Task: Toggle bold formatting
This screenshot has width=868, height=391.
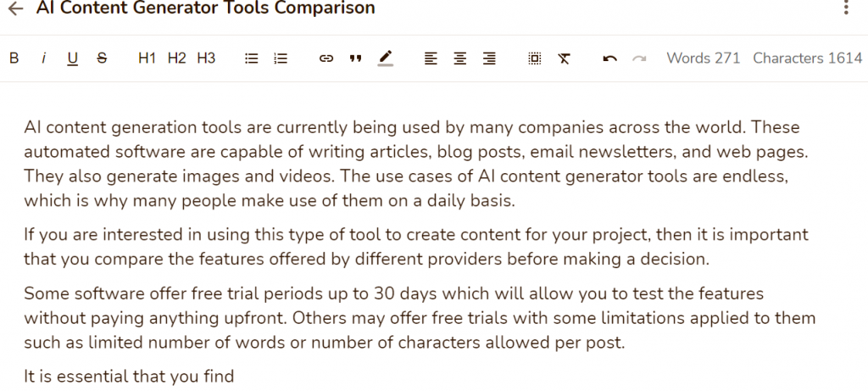Action: coord(14,59)
